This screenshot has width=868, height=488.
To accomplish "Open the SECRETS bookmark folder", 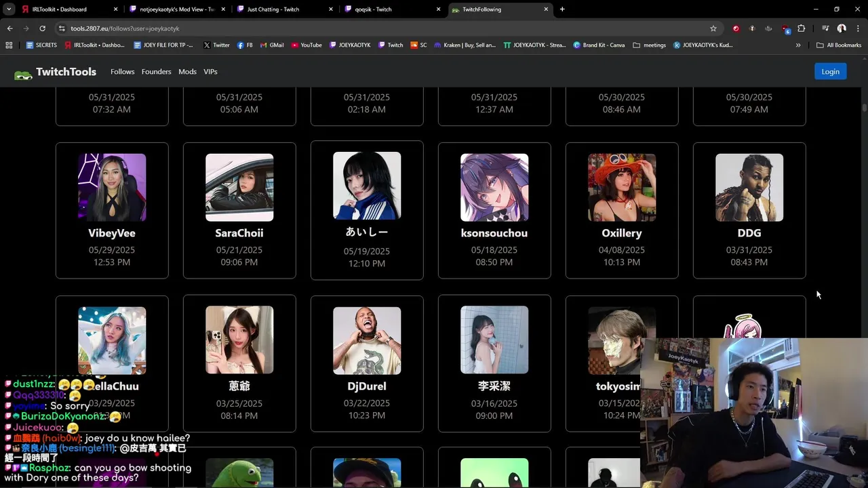I will click(41, 45).
